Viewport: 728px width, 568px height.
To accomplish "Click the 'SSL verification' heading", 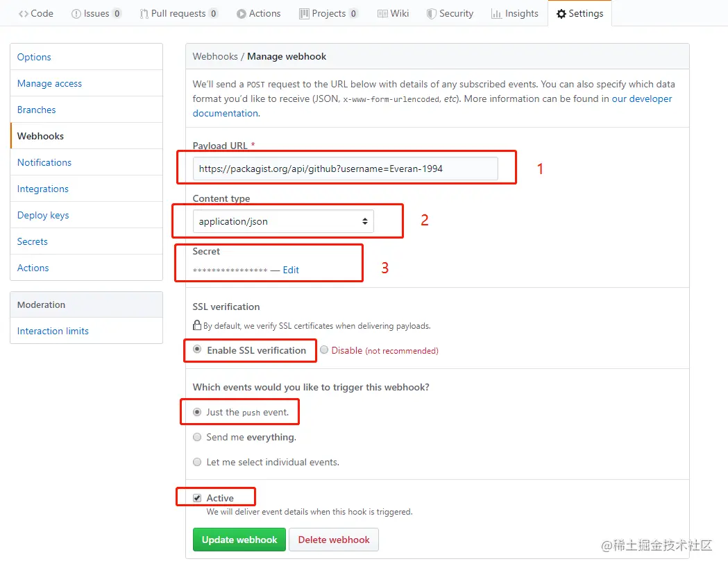I will point(226,307).
